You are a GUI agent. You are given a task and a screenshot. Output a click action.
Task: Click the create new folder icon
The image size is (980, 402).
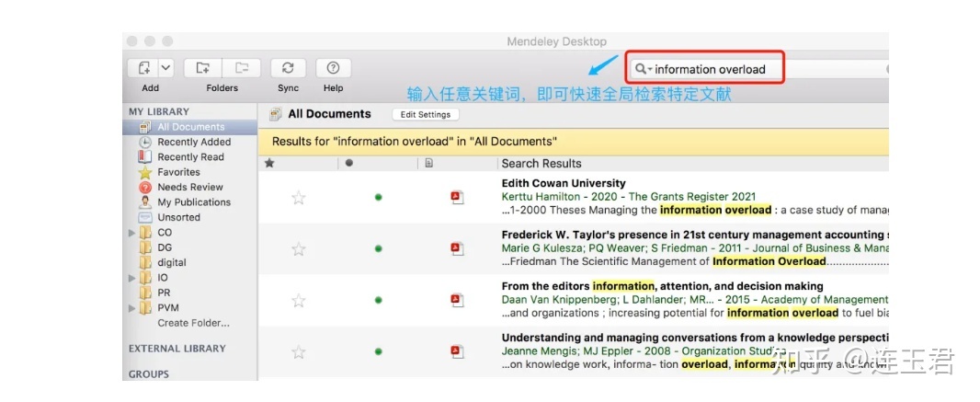pos(202,68)
